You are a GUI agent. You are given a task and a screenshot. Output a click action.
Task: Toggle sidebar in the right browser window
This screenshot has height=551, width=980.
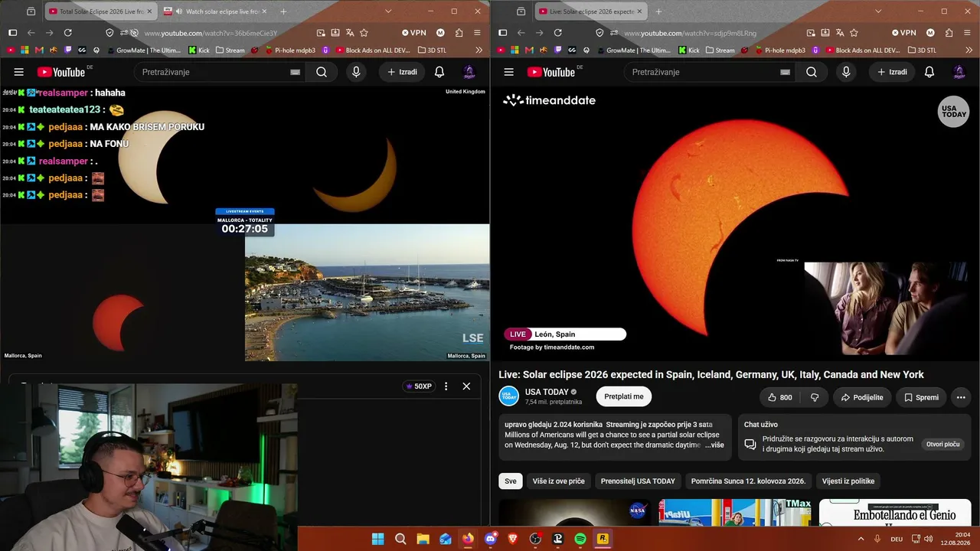tap(502, 33)
